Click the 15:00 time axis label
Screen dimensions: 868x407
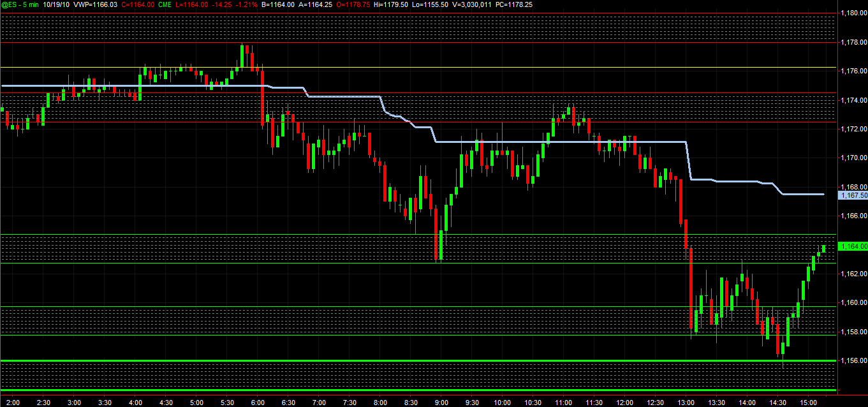(x=809, y=403)
